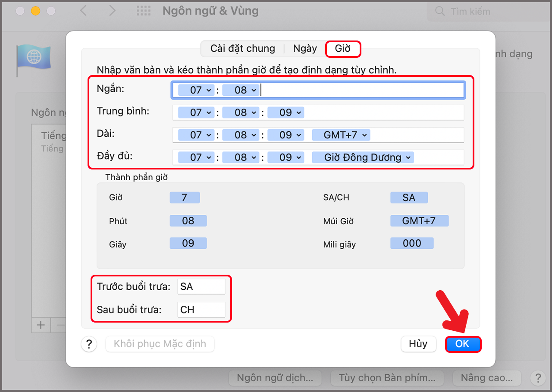Switch to the Cài đặt chung tab

[242, 48]
